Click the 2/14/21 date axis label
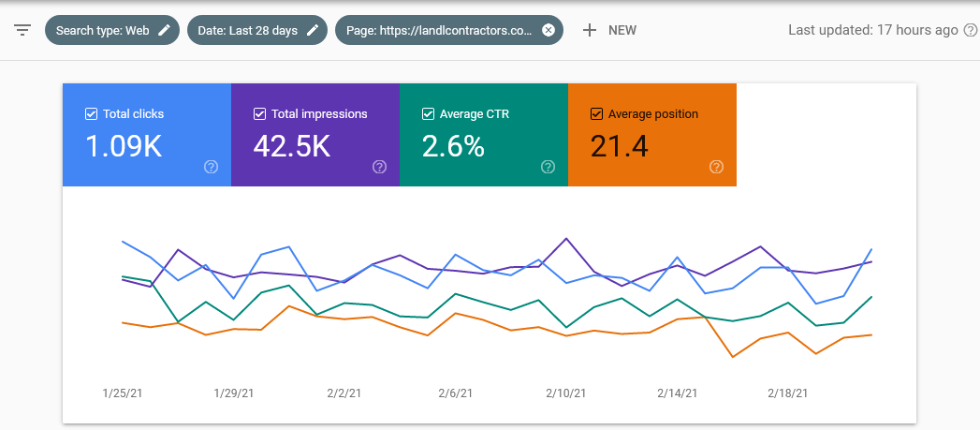Viewport: 980px width, 430px height. [x=678, y=393]
